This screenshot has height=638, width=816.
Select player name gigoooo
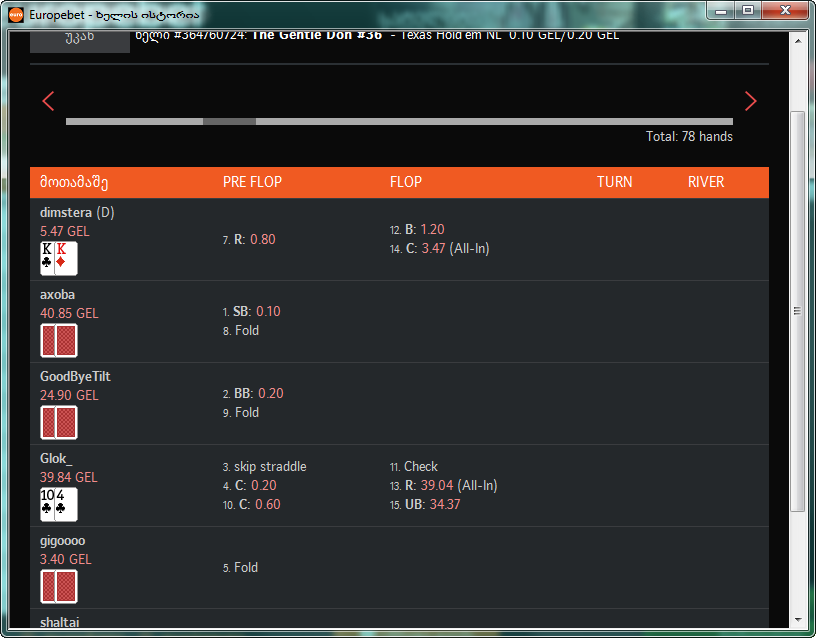pyautogui.click(x=62, y=541)
